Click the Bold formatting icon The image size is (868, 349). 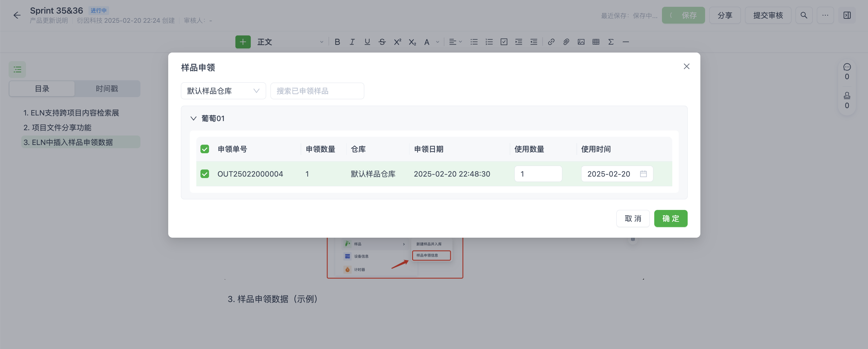coord(337,42)
